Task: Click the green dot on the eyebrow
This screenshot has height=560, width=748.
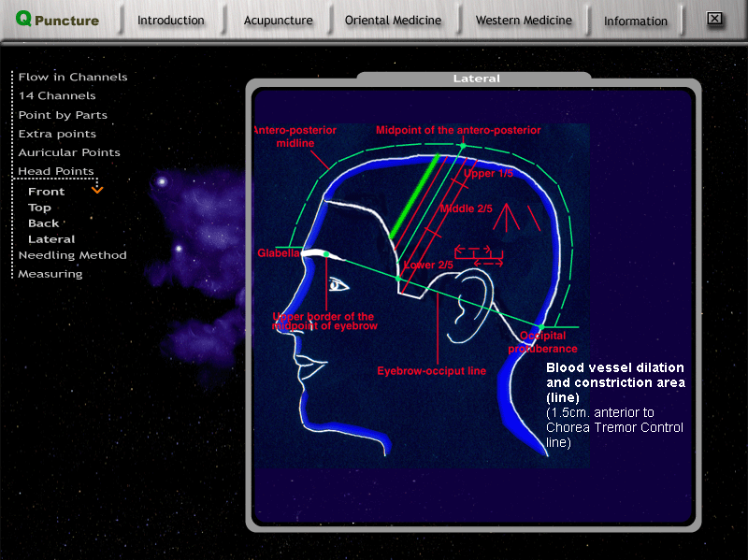Action: (x=325, y=253)
